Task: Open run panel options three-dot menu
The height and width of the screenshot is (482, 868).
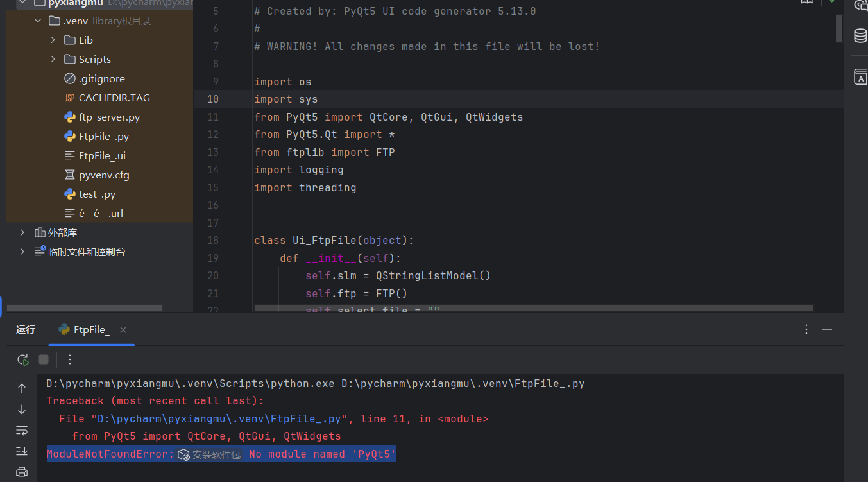Action: point(806,329)
